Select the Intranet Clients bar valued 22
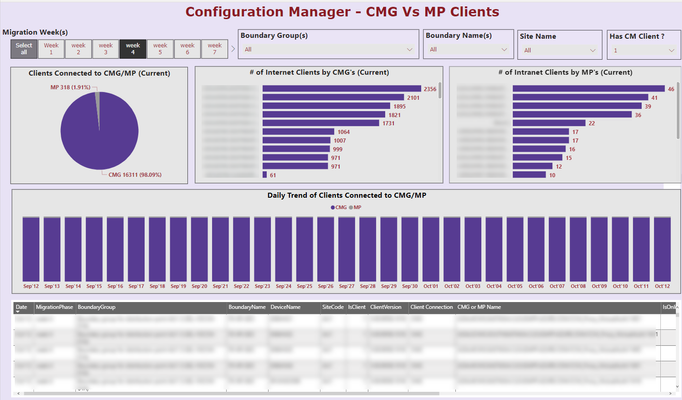This screenshot has height=400, width=682. [x=549, y=123]
